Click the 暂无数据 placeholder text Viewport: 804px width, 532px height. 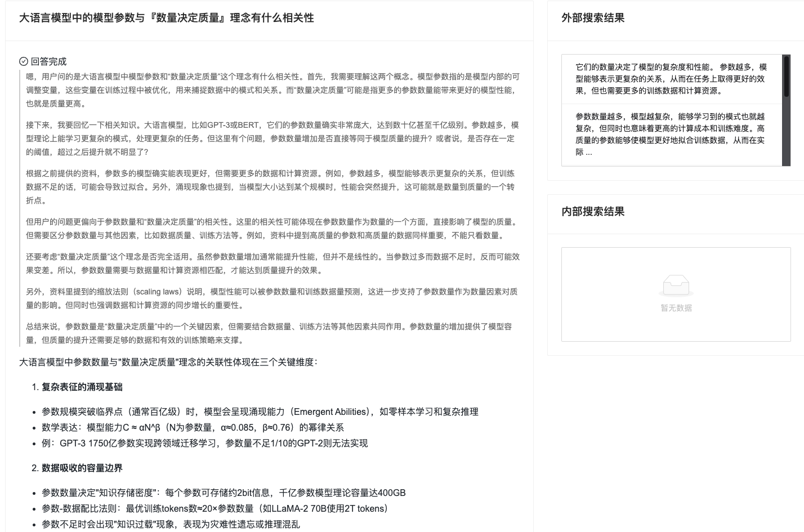click(x=676, y=308)
